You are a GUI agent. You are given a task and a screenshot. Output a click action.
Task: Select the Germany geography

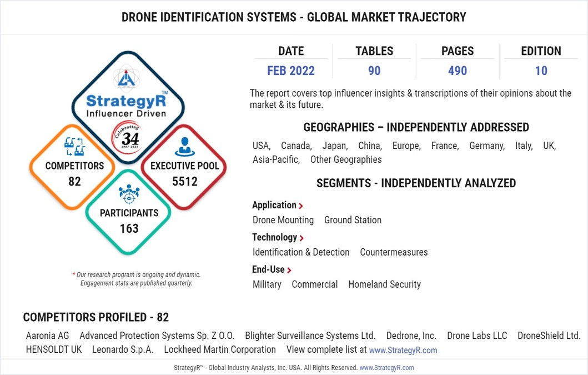point(487,146)
